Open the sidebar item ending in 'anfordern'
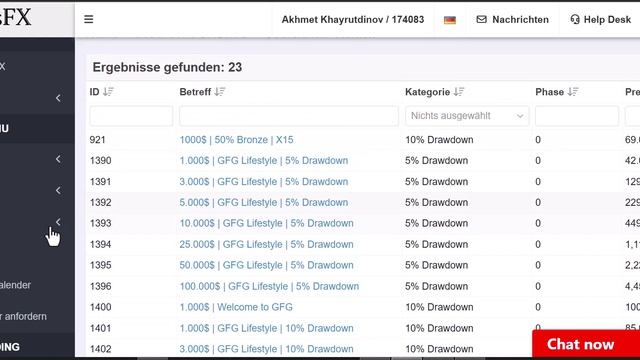 [x=23, y=316]
